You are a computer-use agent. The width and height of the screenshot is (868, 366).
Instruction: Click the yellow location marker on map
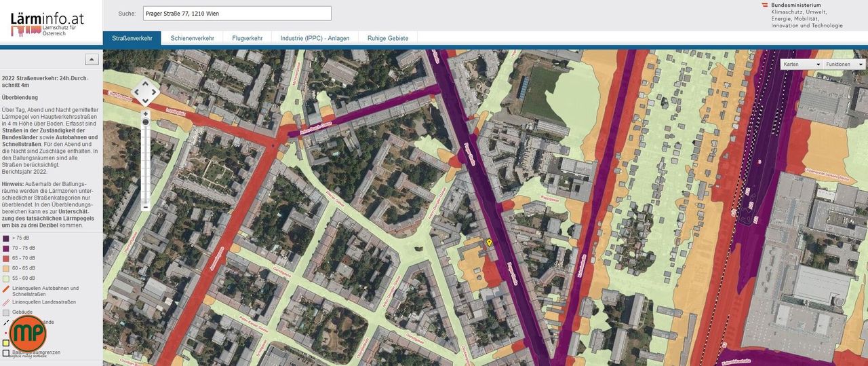[x=489, y=242]
